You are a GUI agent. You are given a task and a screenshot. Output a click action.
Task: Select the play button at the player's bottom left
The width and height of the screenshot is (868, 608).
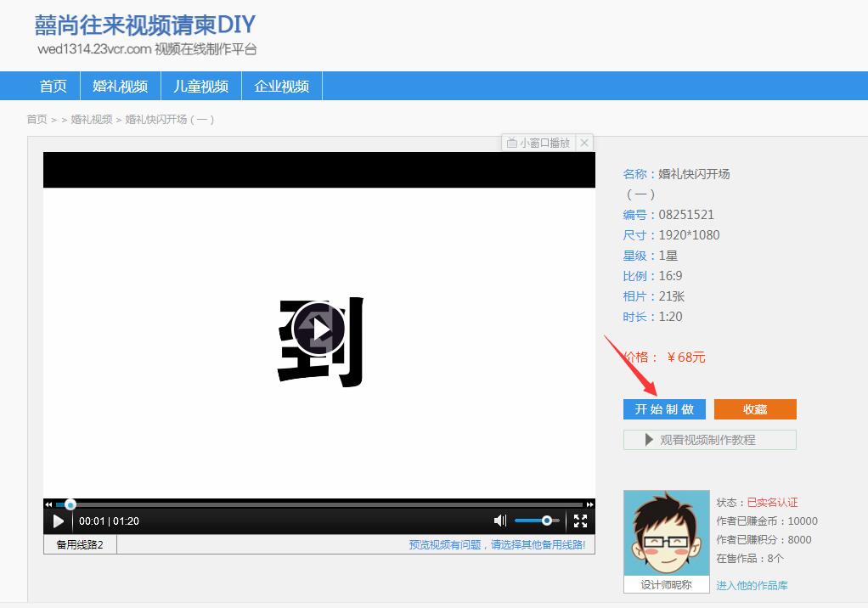[57, 521]
